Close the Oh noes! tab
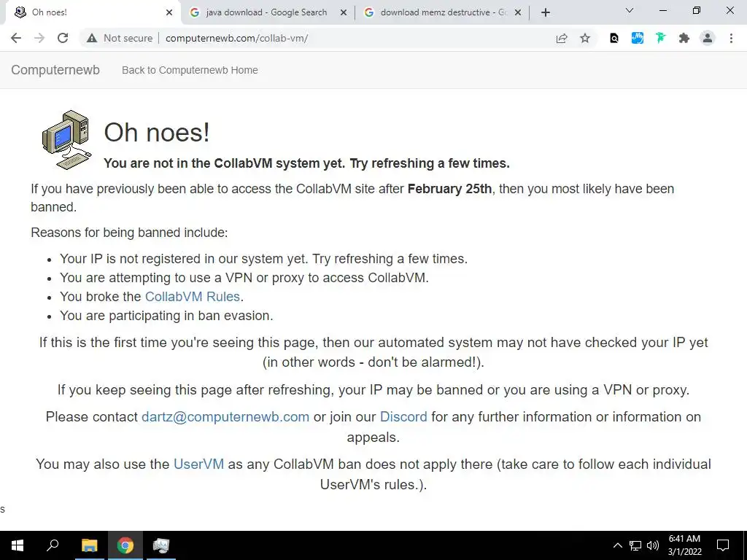Viewport: 747px width, 560px height. [x=169, y=12]
